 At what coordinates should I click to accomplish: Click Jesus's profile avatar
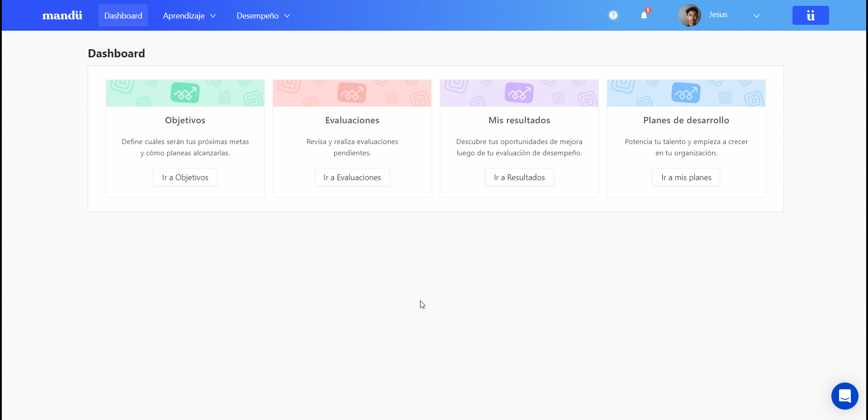click(x=690, y=15)
